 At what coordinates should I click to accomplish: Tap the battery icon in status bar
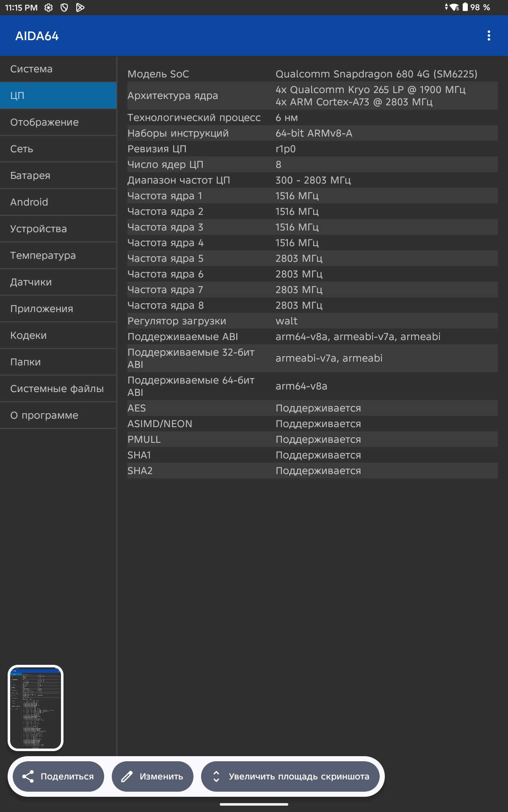tap(465, 7)
